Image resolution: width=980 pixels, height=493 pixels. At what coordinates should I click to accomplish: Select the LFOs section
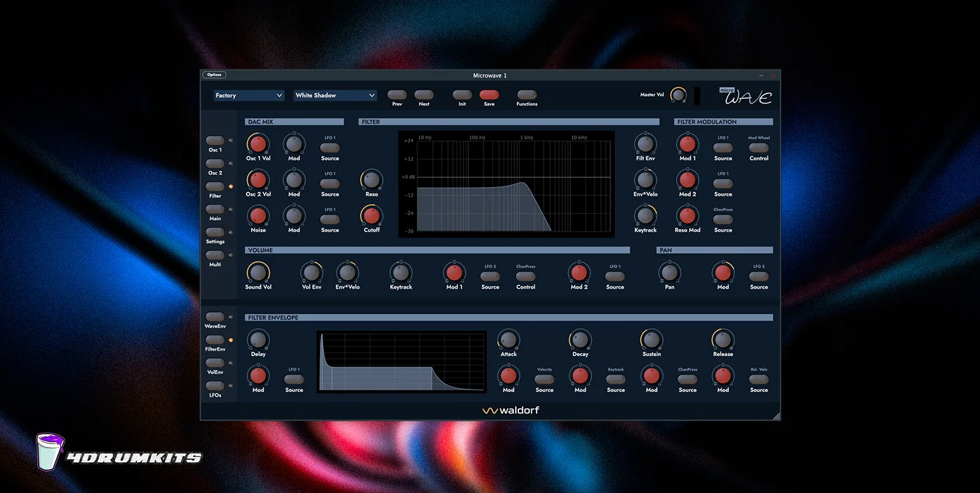click(x=215, y=385)
